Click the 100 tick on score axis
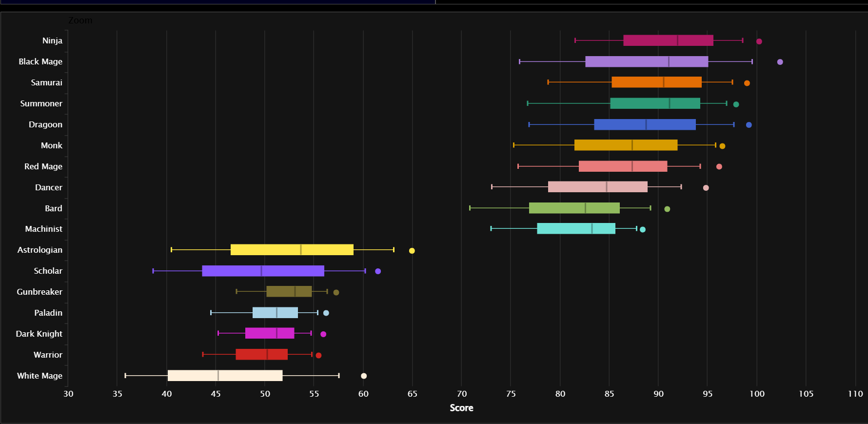This screenshot has width=868, height=424. click(757, 394)
